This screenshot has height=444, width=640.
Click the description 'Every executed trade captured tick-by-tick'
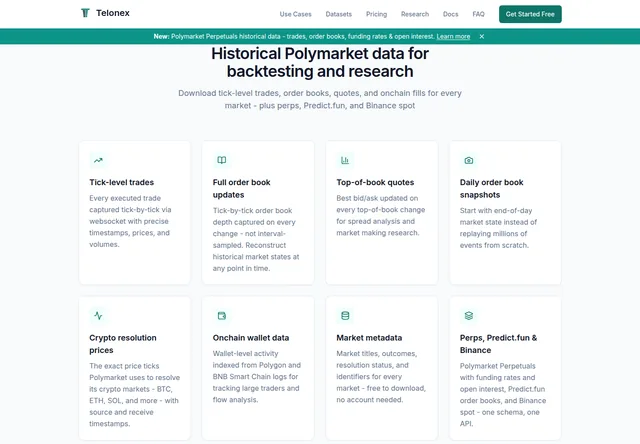(130, 221)
